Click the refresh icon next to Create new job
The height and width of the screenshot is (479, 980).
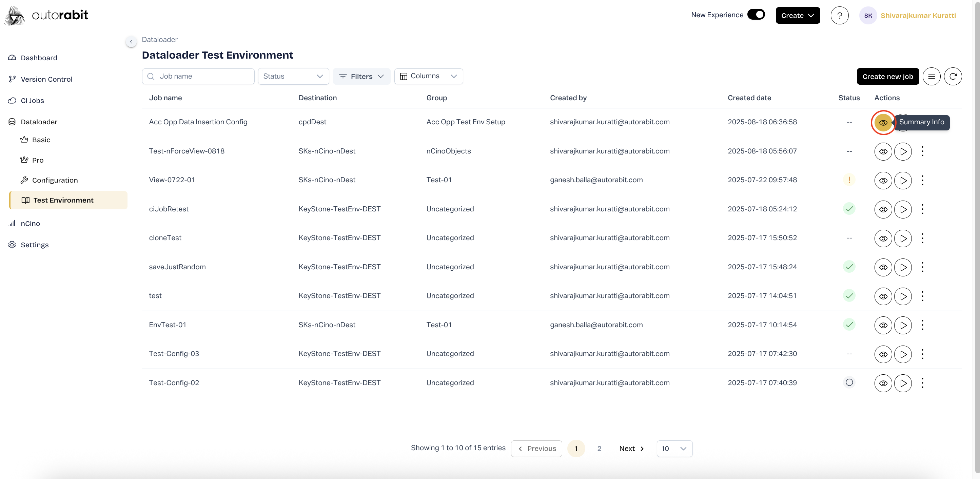coord(953,77)
